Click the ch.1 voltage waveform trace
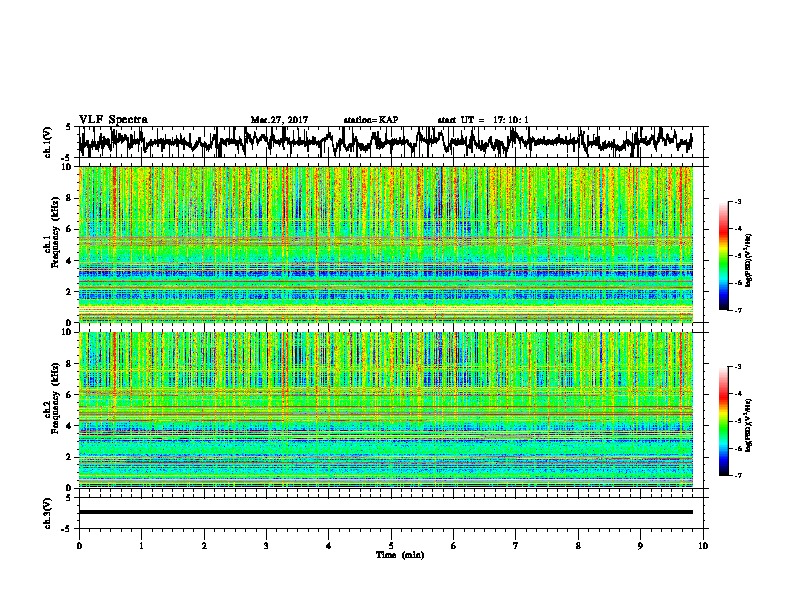792x612 pixels. pos(385,141)
